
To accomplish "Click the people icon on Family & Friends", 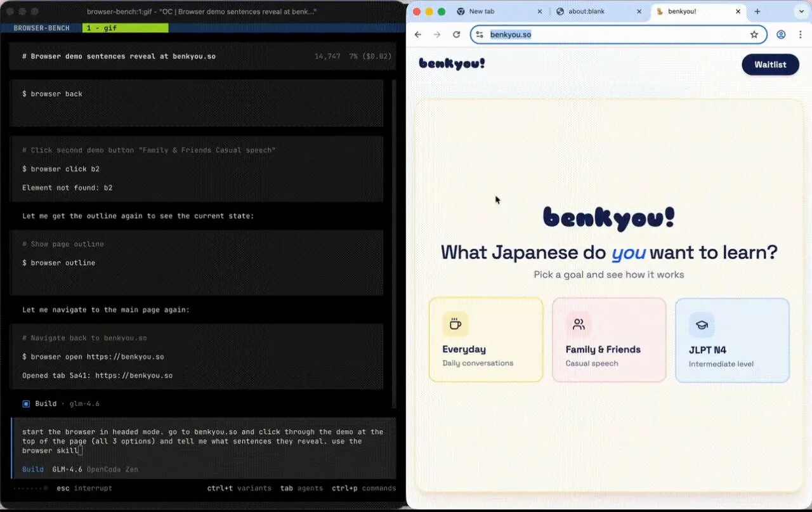I will coord(579,324).
